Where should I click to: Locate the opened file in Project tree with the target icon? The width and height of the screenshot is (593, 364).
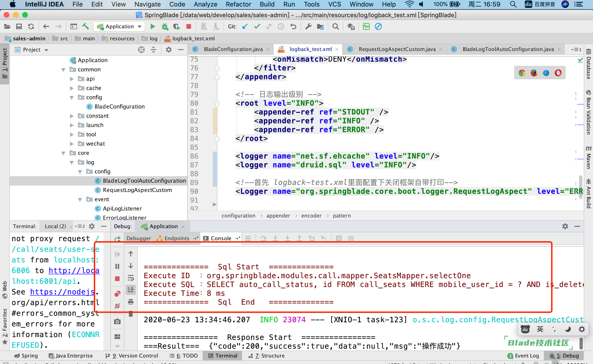141,50
